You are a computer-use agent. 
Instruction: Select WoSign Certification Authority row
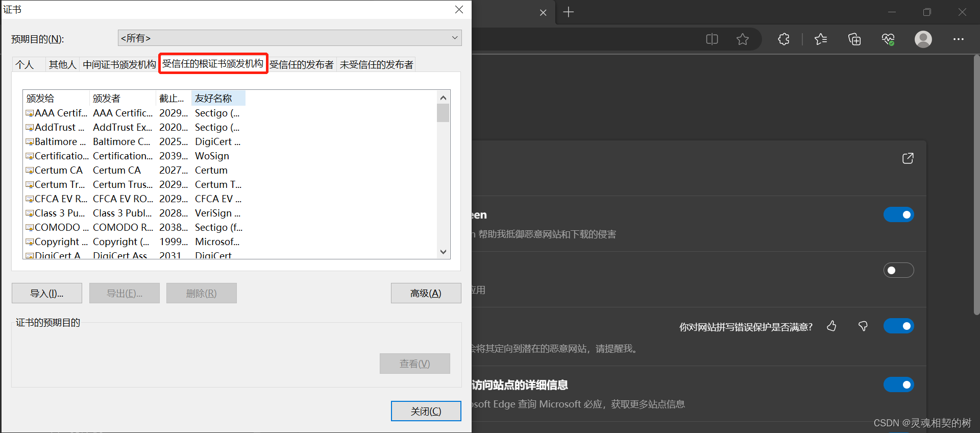[x=135, y=156]
